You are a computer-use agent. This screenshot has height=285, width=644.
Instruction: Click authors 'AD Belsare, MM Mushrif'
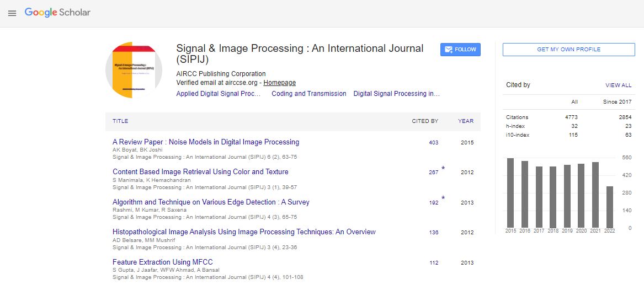[x=143, y=239]
